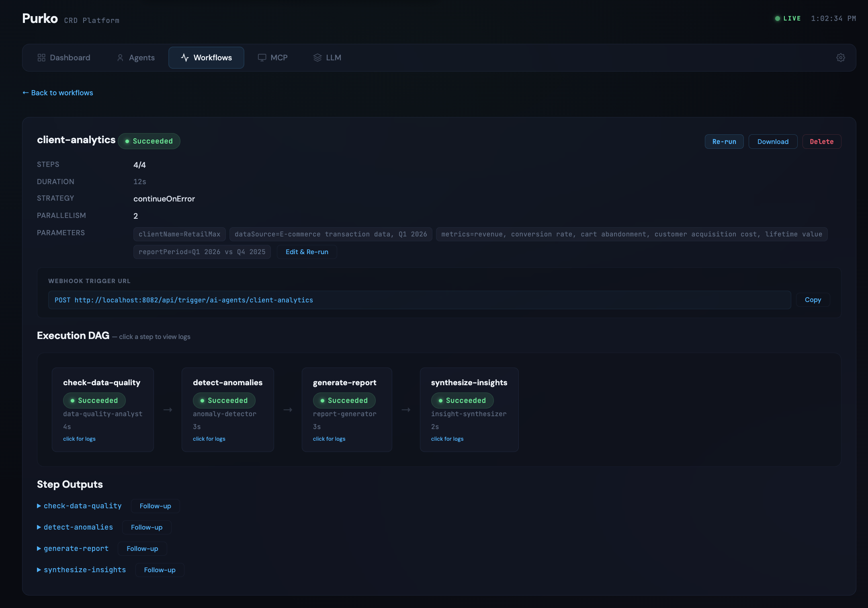Viewport: 868px width, 608px height.
Task: Click Follow-up for check-data-quality
Action: tap(156, 506)
